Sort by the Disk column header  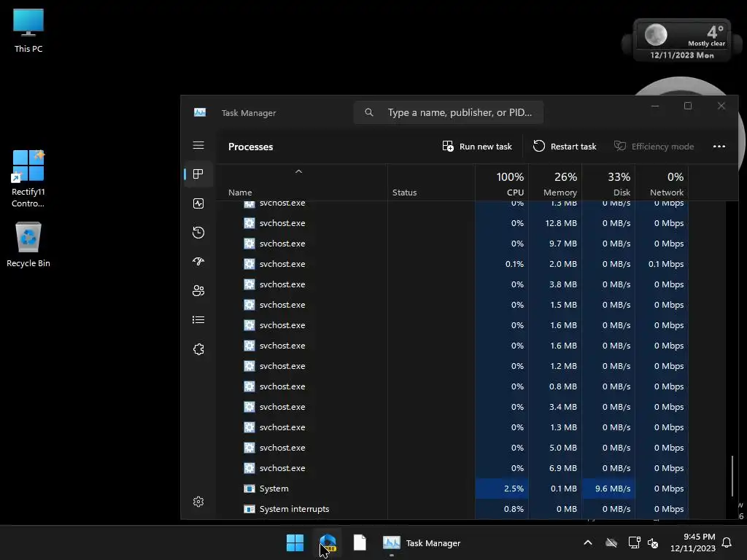pyautogui.click(x=608, y=183)
